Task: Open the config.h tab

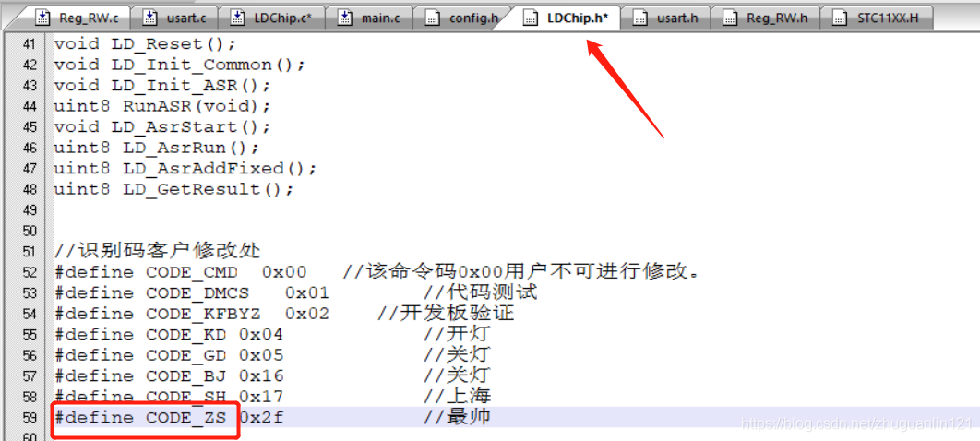Action: [461, 18]
